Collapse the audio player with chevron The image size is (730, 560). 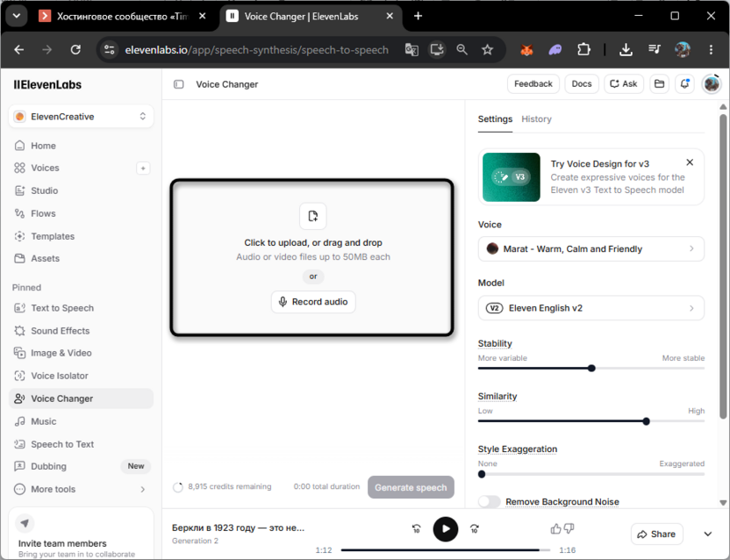pyautogui.click(x=708, y=534)
